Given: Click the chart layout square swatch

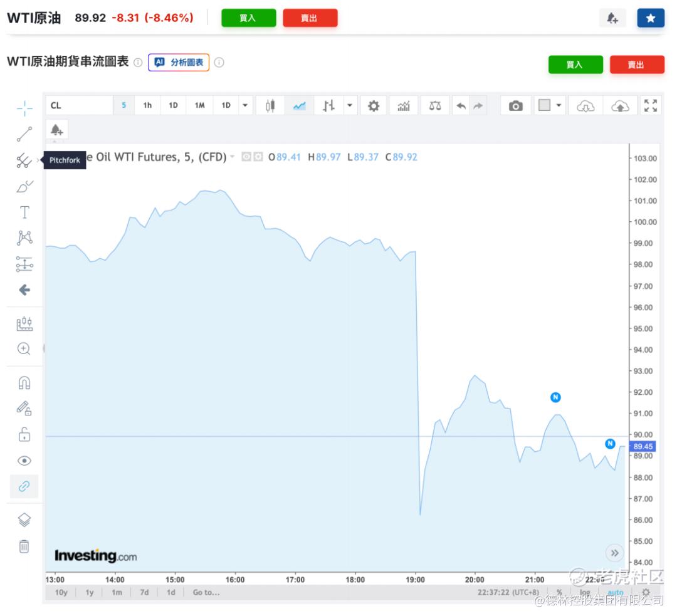Looking at the screenshot, I should [x=545, y=105].
